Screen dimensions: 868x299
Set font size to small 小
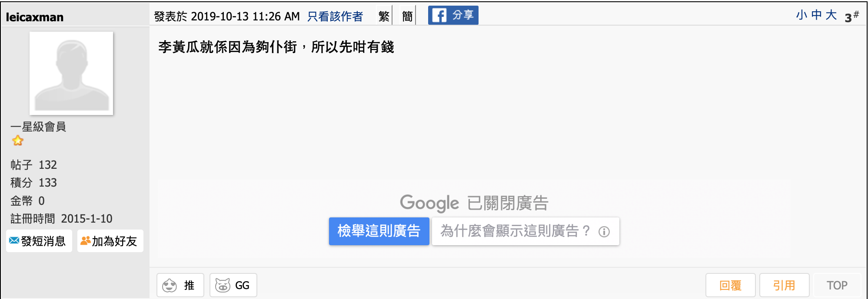coord(801,15)
